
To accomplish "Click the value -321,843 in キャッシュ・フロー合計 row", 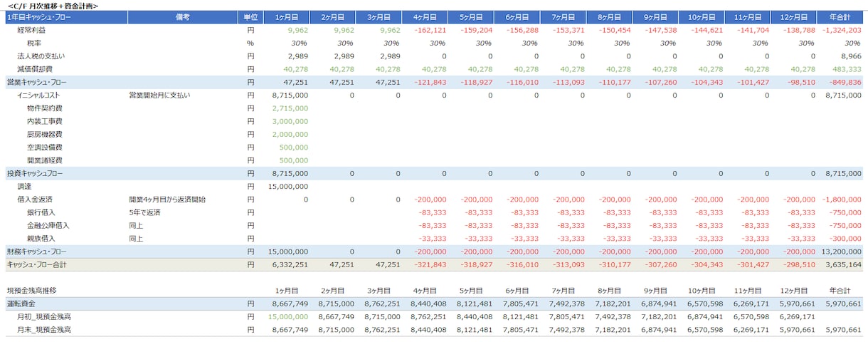I will (x=430, y=264).
